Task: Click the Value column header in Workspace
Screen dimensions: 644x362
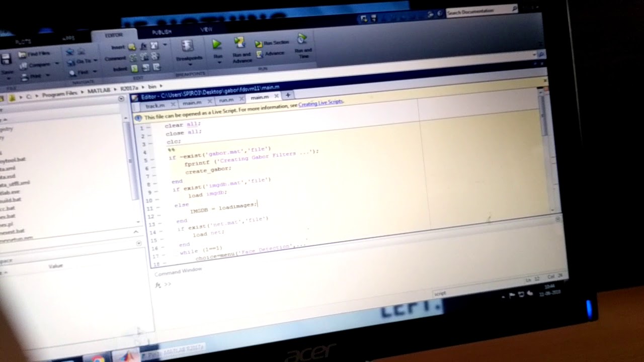Action: click(x=55, y=266)
